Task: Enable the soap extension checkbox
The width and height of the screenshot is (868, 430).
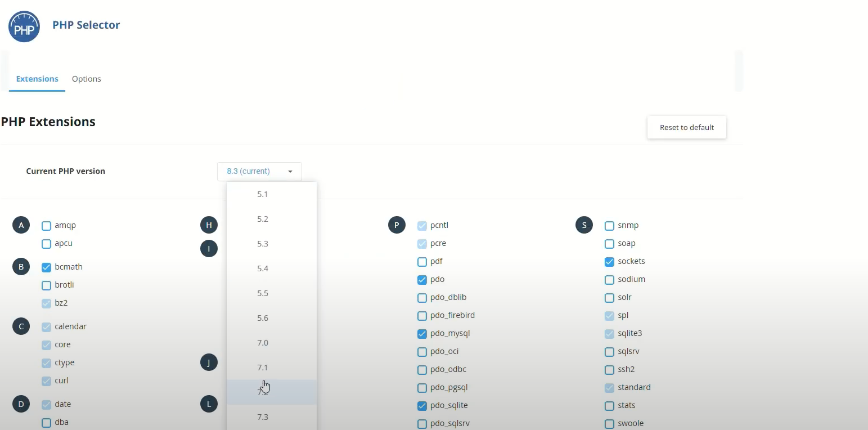Action: [609, 244]
